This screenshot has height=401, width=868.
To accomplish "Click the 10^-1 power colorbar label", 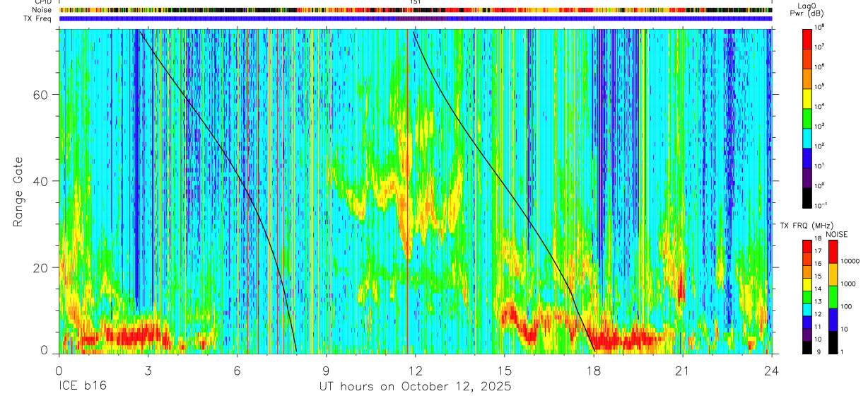I will [820, 205].
